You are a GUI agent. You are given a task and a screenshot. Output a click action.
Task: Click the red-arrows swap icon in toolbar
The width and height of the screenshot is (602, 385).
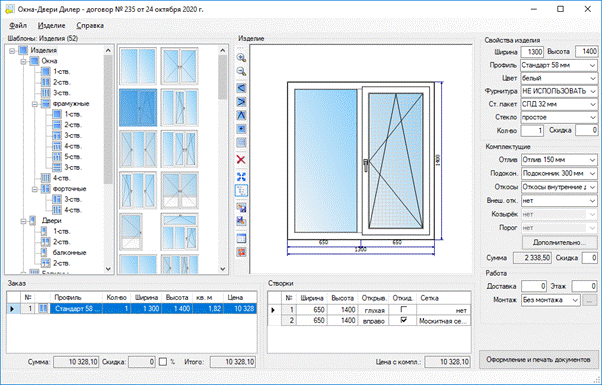[x=241, y=252]
